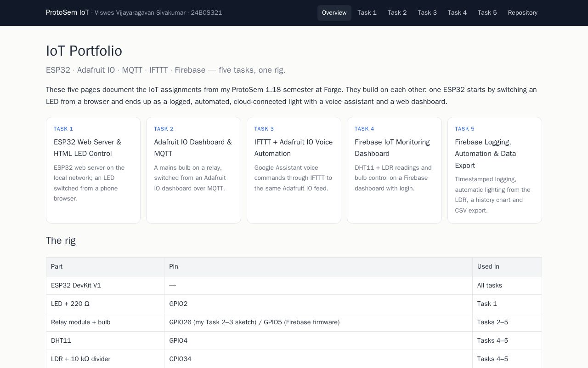Viewport: 588px width, 368px height.
Task: Click 'The rig' section heading
Action: 61,241
